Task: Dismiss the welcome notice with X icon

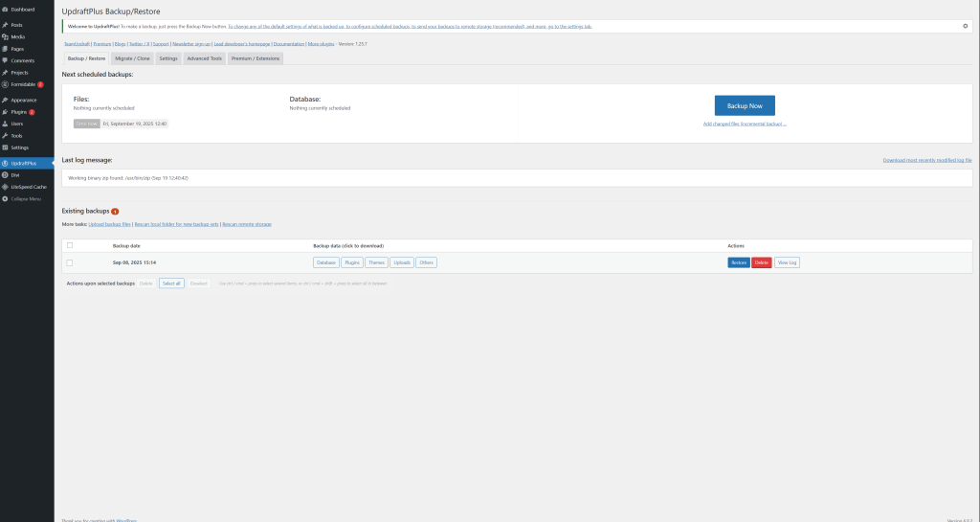Action: [965, 26]
